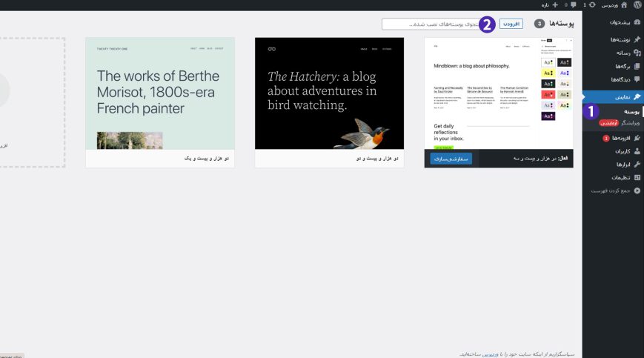Click the WordPress logo in admin bar
644x358 pixels.
(x=637, y=4)
